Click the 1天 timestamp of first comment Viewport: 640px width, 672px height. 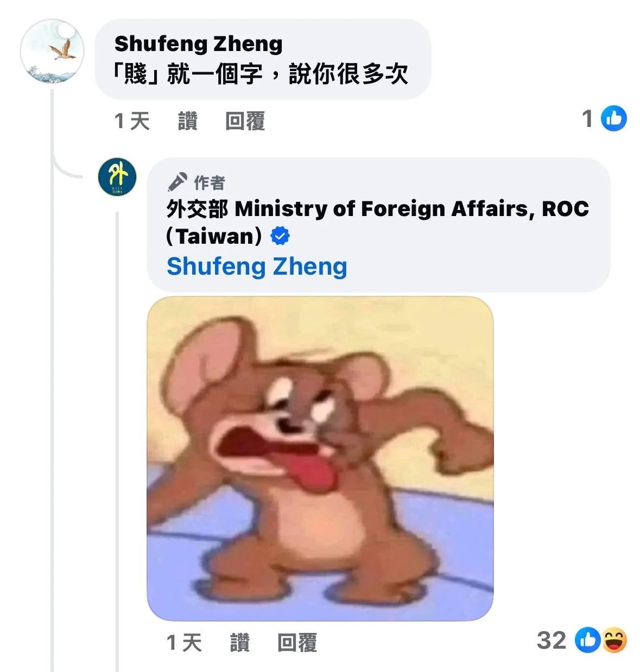pos(132,121)
